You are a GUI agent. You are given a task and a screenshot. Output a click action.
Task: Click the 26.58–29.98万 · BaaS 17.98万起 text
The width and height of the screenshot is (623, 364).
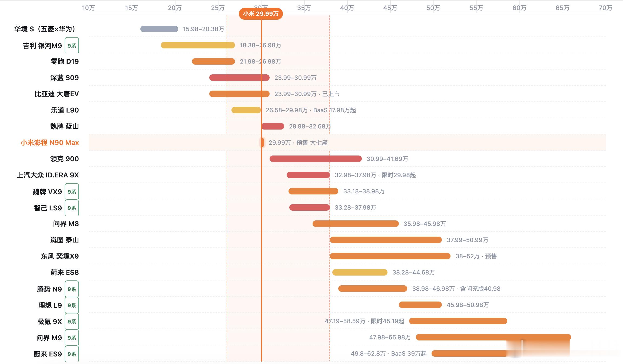pos(311,110)
